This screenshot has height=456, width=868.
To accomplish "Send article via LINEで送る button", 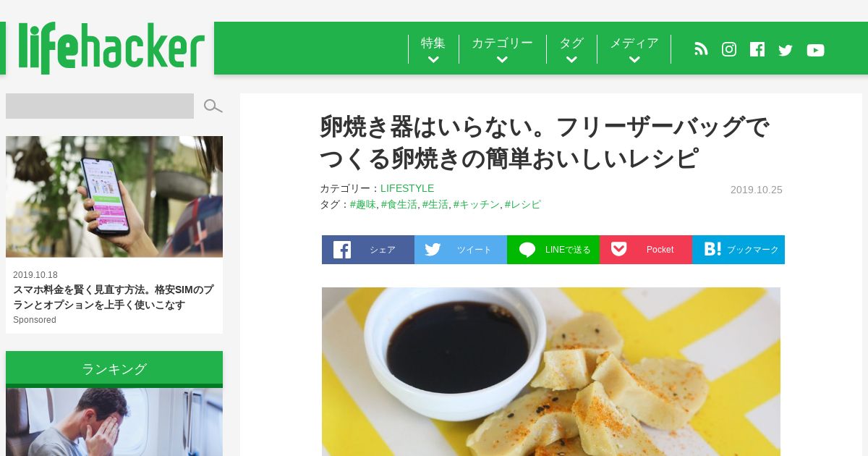I will click(x=553, y=250).
